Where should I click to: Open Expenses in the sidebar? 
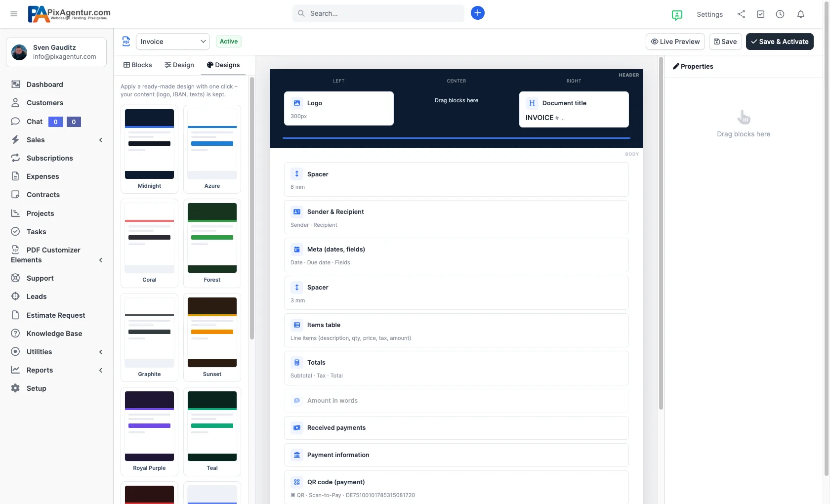pos(42,176)
